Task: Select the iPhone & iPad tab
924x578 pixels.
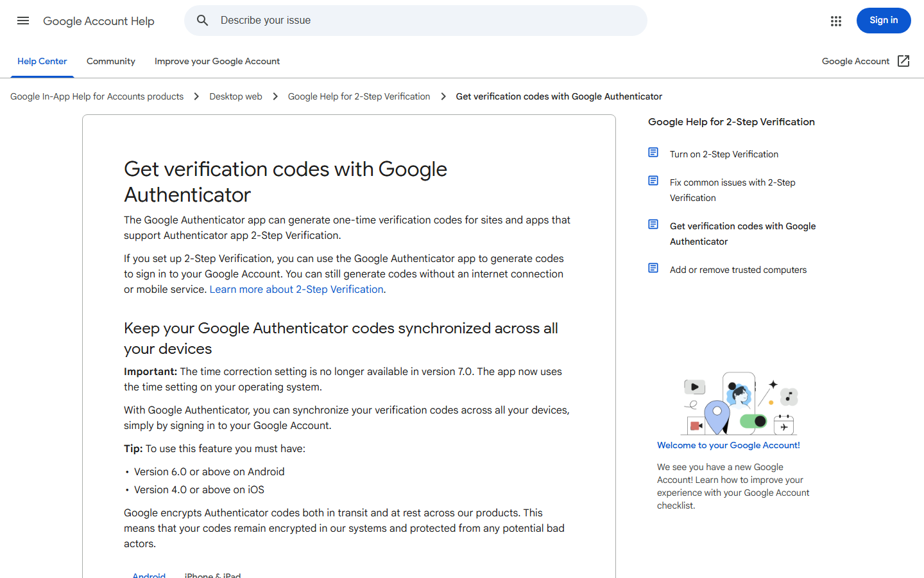Action: tap(212, 575)
